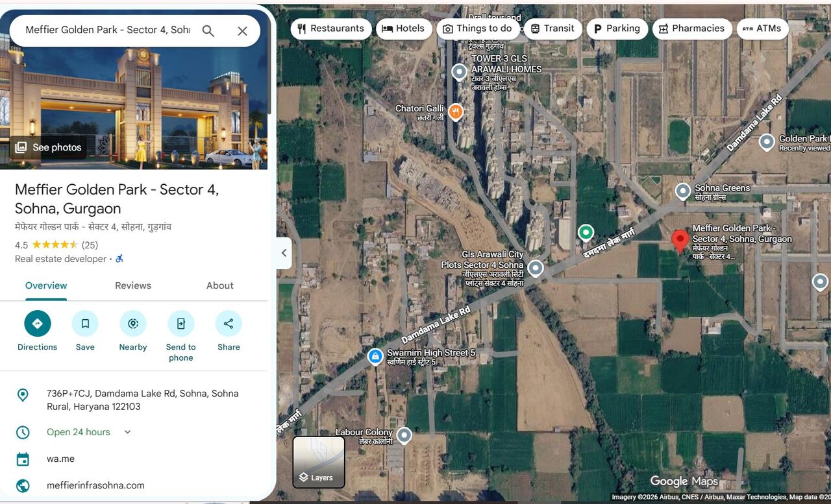Clear the search with the X icon
This screenshot has height=504, width=831.
click(x=242, y=31)
